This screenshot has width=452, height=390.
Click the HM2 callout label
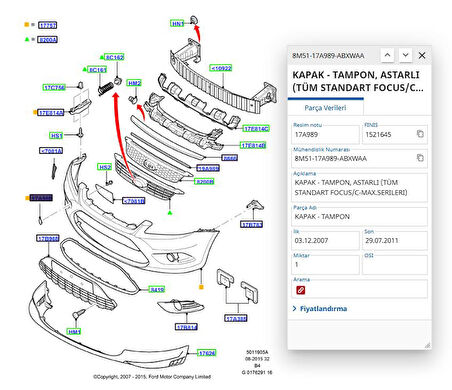[134, 83]
